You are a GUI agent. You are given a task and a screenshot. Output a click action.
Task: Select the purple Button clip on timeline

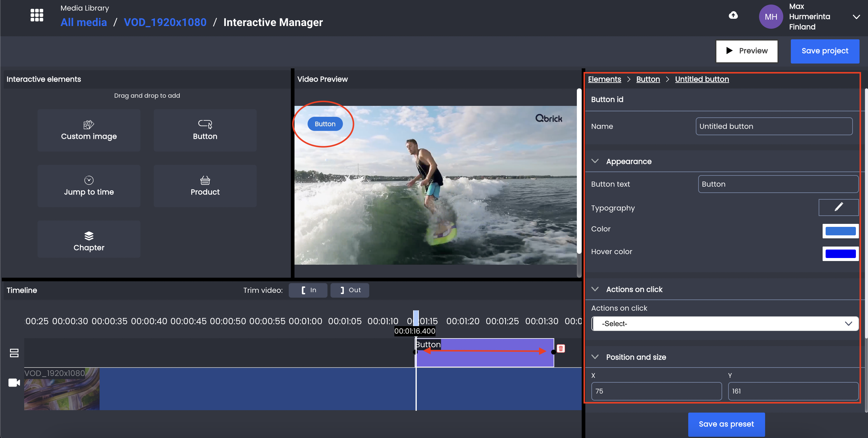(484, 352)
